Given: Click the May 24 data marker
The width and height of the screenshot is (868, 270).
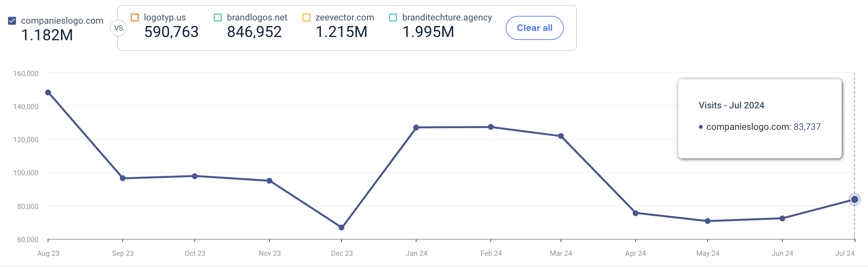Looking at the screenshot, I should pos(708,221).
